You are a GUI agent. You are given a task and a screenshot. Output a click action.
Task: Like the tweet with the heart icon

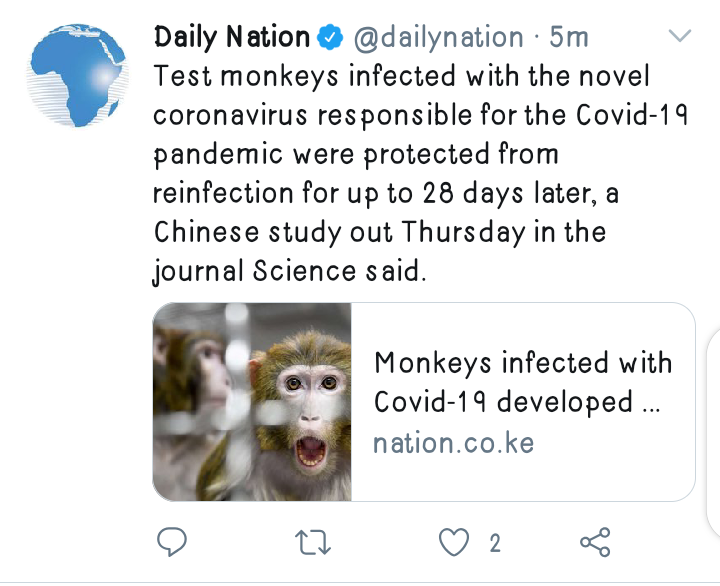coord(455,543)
